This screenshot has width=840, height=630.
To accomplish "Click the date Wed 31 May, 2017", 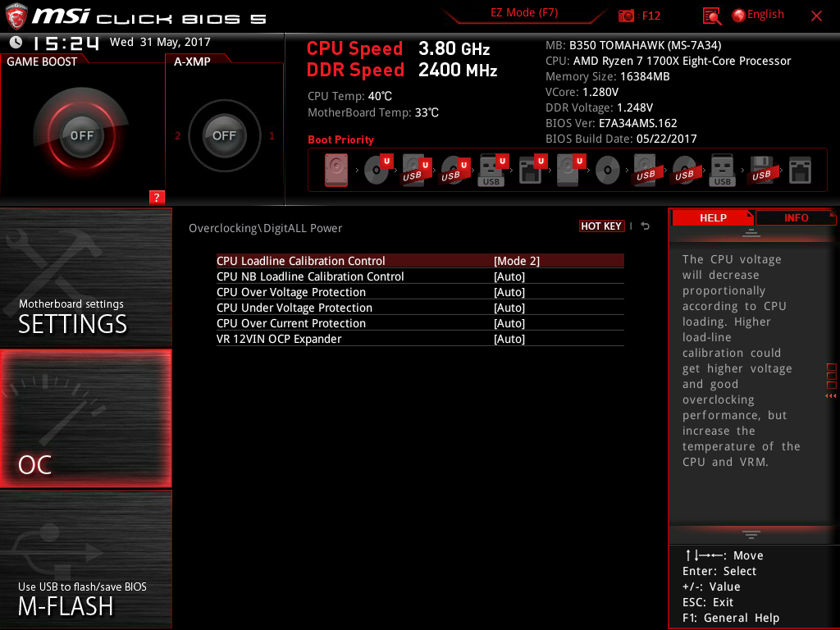I will (x=160, y=42).
